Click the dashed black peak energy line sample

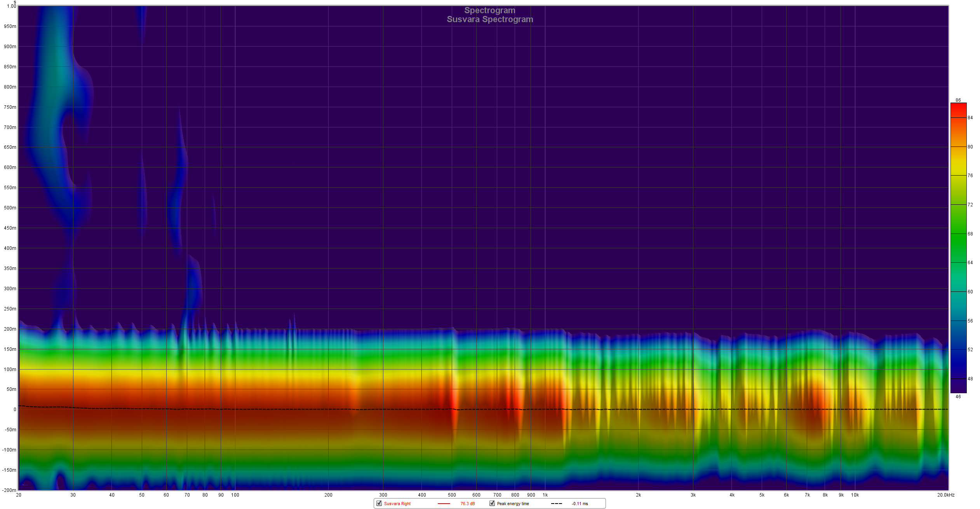pos(556,504)
